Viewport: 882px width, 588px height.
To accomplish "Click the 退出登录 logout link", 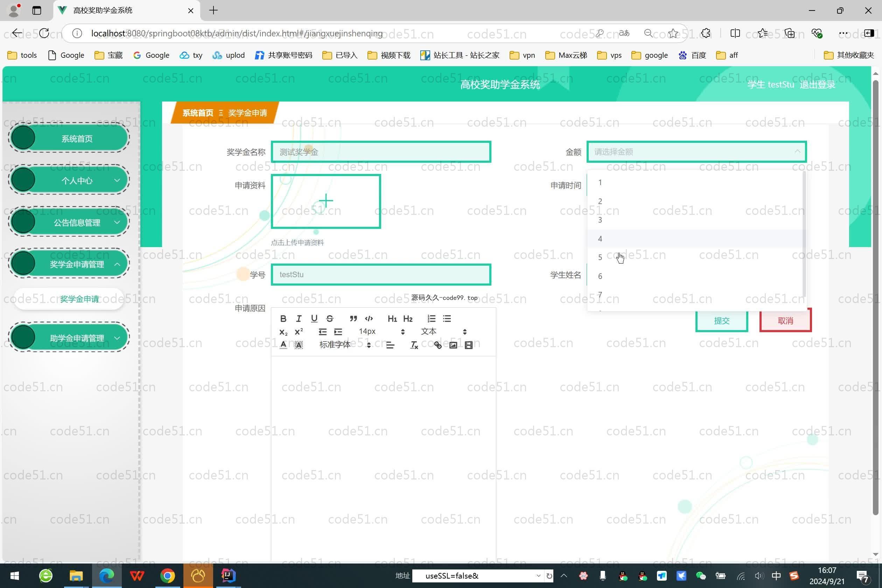I will [818, 85].
